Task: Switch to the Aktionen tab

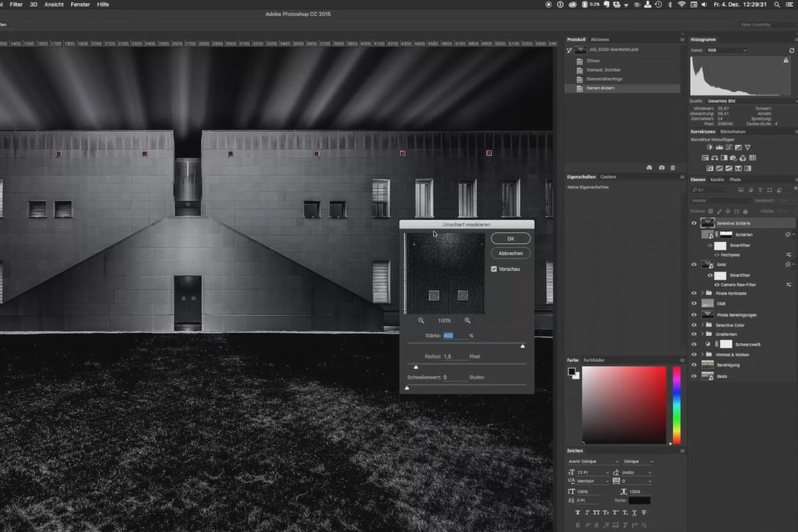Action: (x=600, y=39)
